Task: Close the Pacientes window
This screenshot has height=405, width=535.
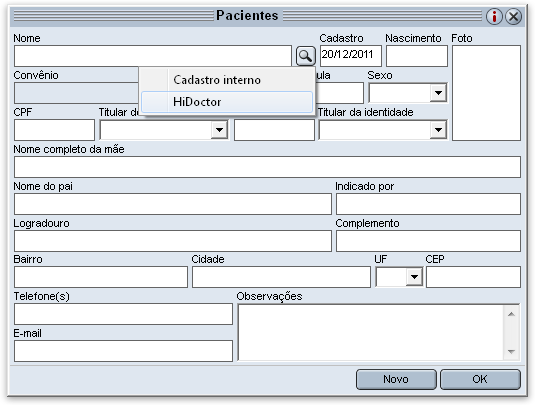Action: coord(514,16)
